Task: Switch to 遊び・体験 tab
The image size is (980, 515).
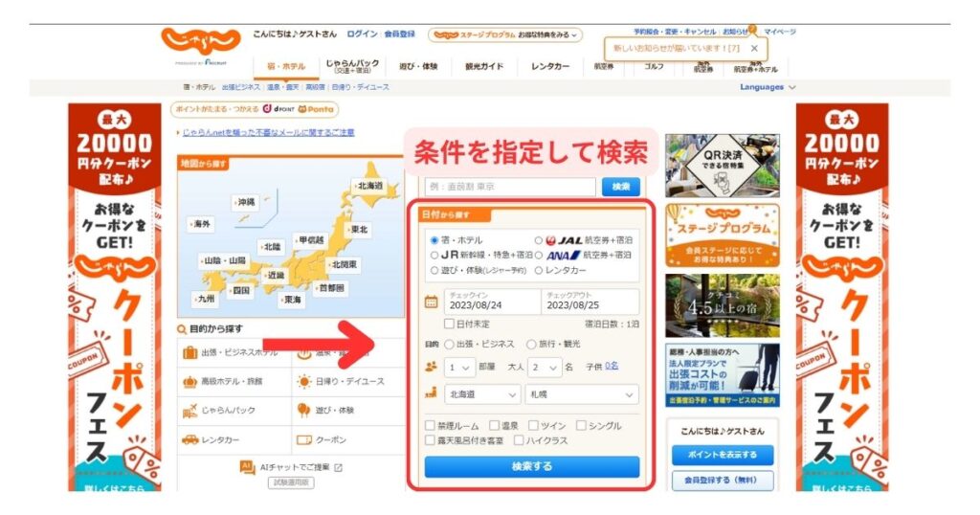Action: [419, 66]
